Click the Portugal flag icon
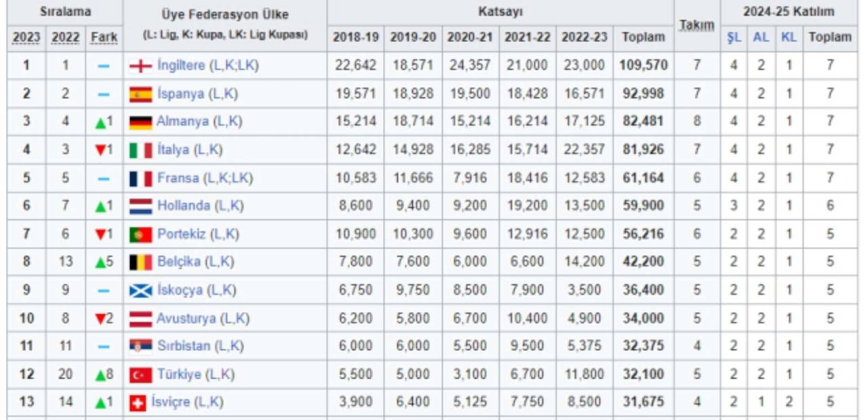868x420 pixels. click(x=140, y=234)
